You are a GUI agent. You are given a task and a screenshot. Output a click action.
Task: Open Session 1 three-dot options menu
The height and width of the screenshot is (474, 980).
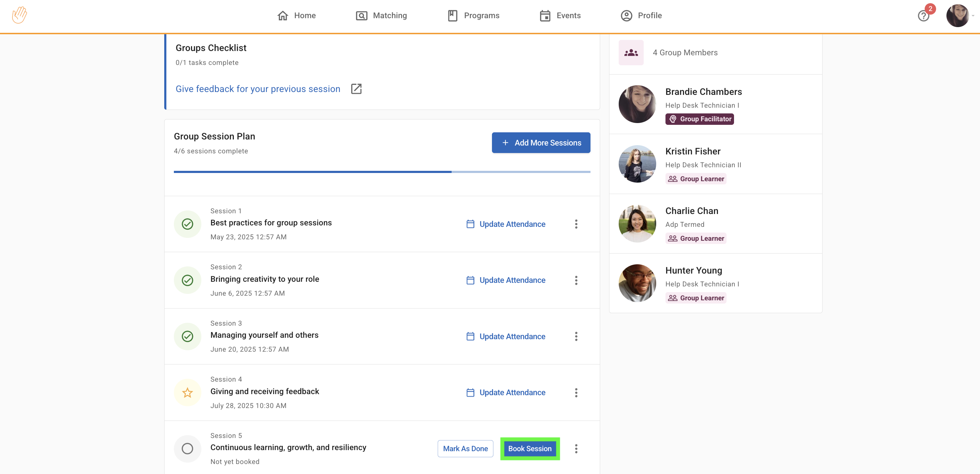point(576,224)
